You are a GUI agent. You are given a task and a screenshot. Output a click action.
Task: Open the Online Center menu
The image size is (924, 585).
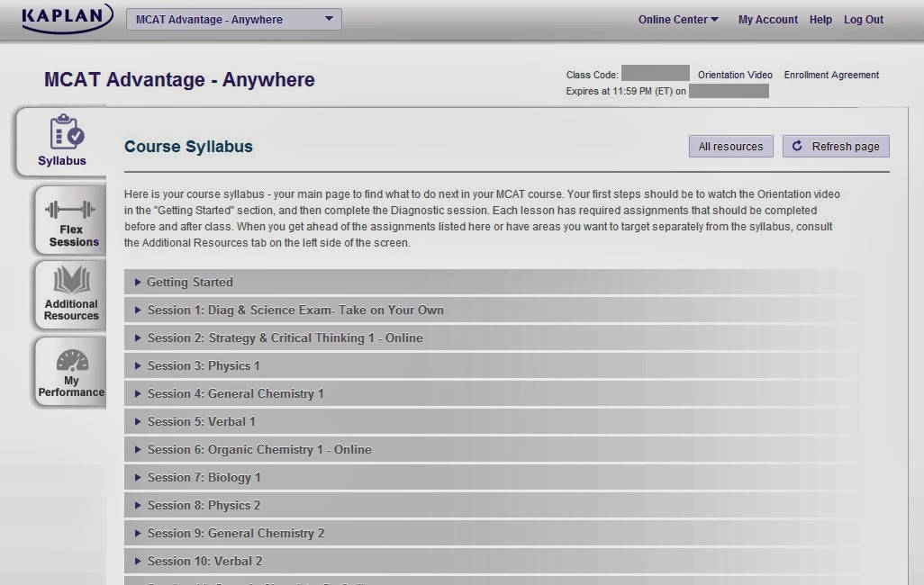pos(677,20)
